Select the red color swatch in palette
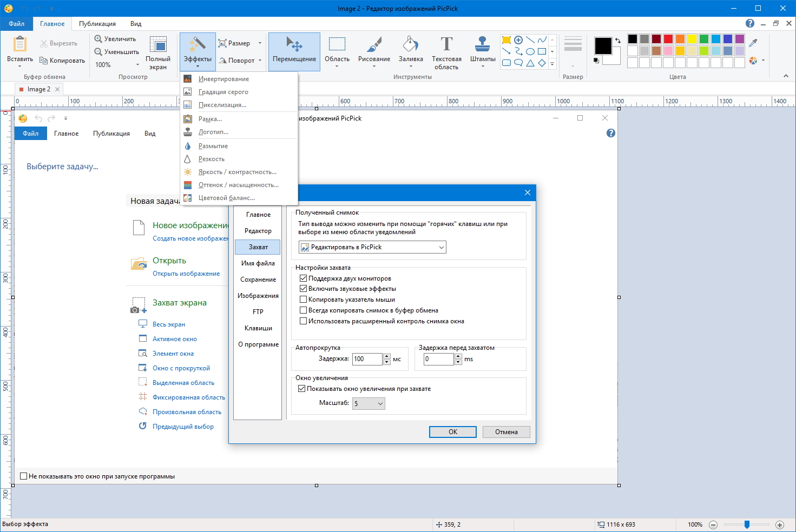796x532 pixels. [x=668, y=39]
